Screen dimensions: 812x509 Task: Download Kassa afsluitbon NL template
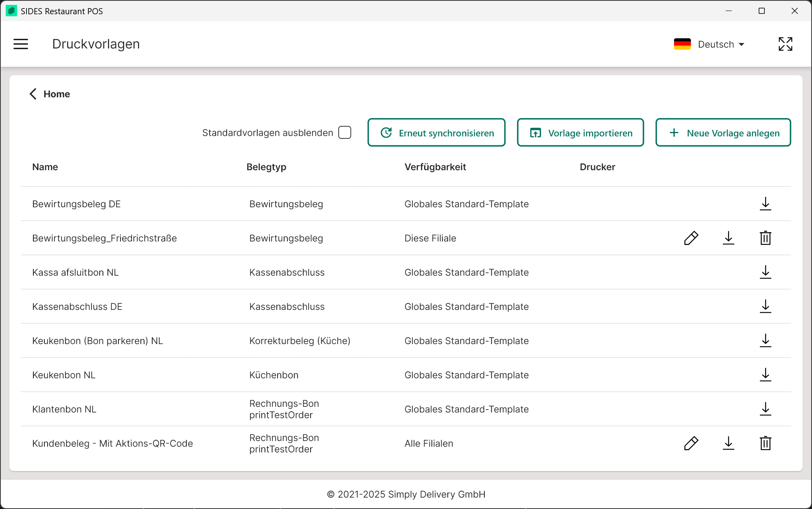[x=765, y=272]
